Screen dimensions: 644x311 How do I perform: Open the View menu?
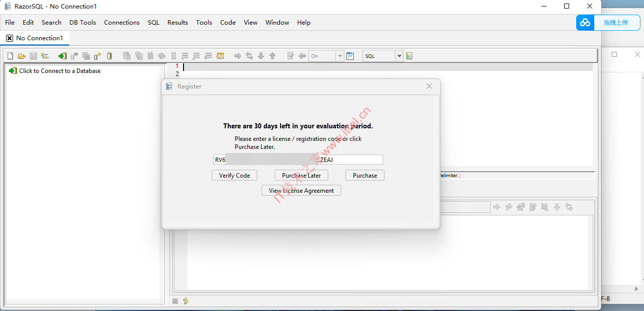tap(250, 23)
